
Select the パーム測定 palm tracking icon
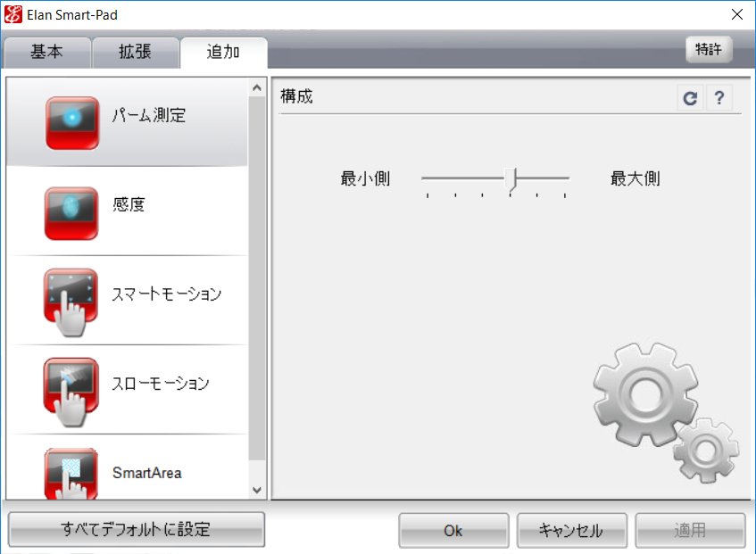tap(72, 123)
